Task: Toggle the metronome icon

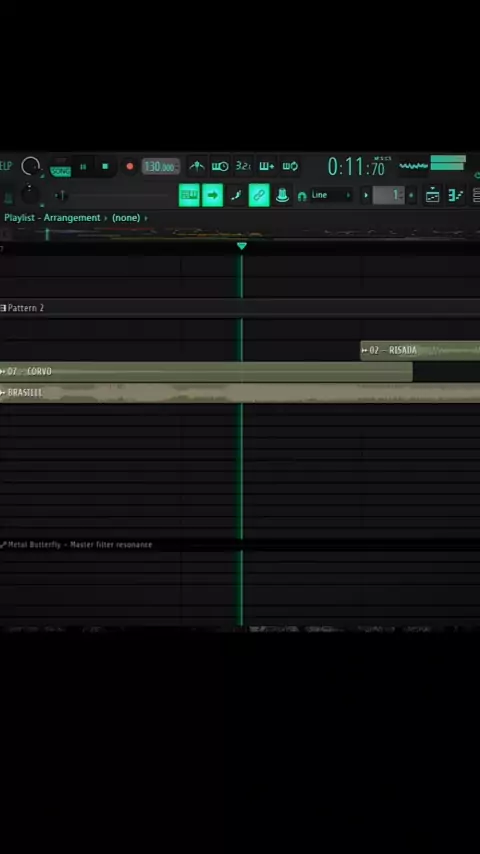Action: (197, 166)
